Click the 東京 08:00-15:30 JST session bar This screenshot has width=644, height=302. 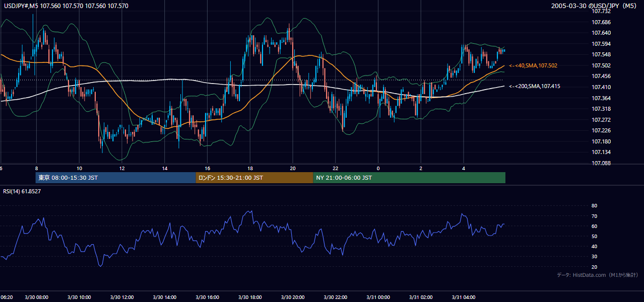[116, 178]
